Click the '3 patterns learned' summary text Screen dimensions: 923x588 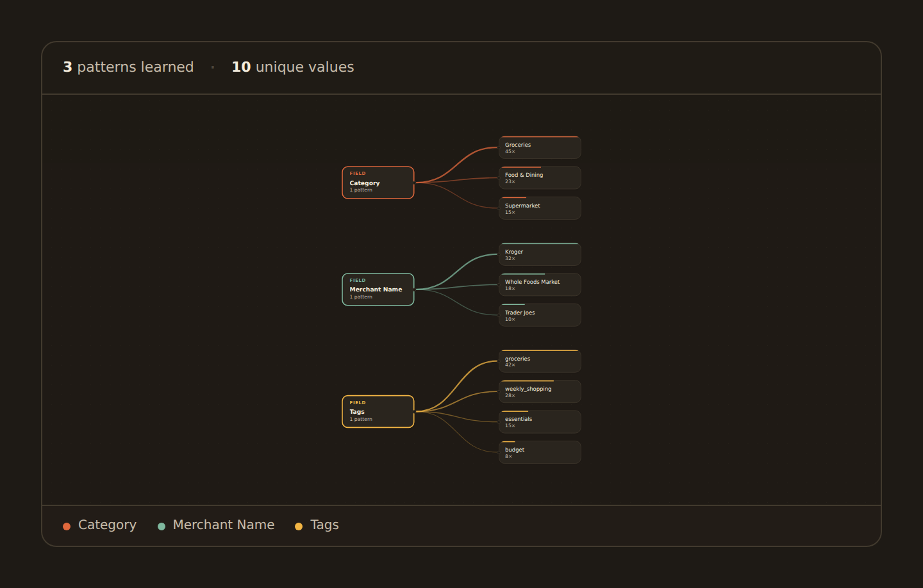128,67
